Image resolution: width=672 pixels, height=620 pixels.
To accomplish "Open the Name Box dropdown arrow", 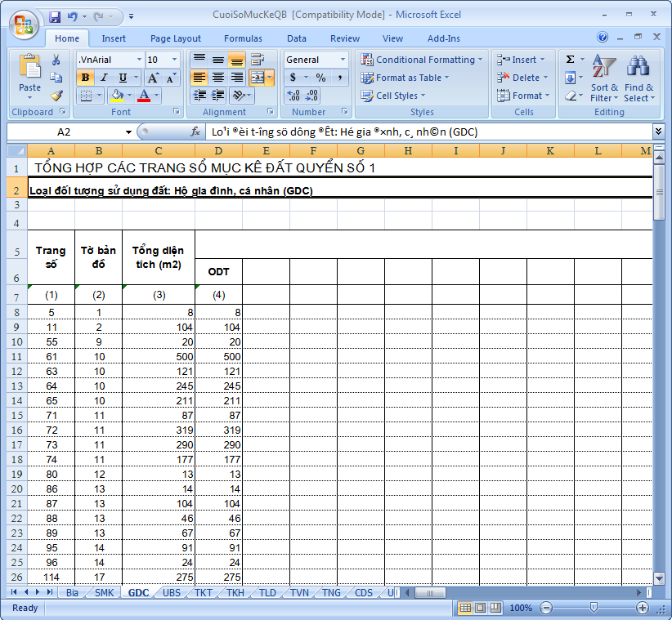I will [x=128, y=132].
